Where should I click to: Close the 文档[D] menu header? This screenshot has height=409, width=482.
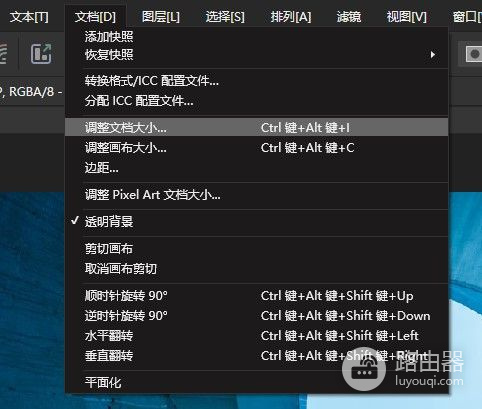(x=95, y=17)
